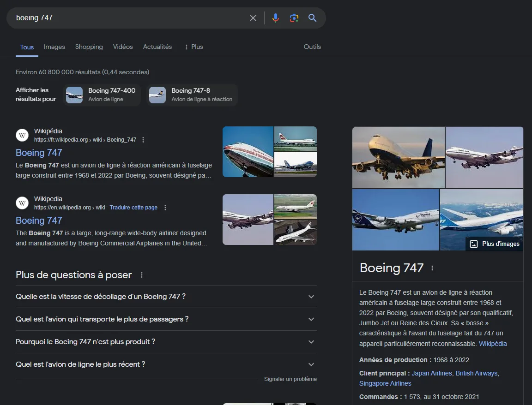Open JAL tail plane thumbnail in English Wikipedia result
Viewport: 532px width, 405px height.
click(296, 206)
